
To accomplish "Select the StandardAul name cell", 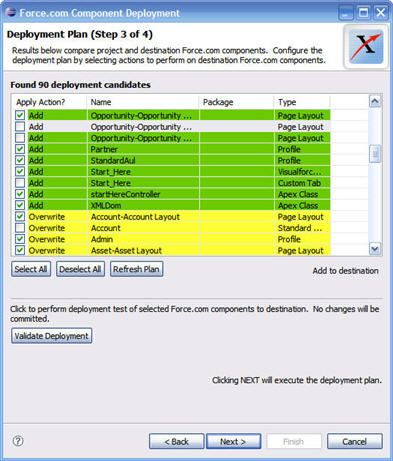I will pyautogui.click(x=143, y=160).
